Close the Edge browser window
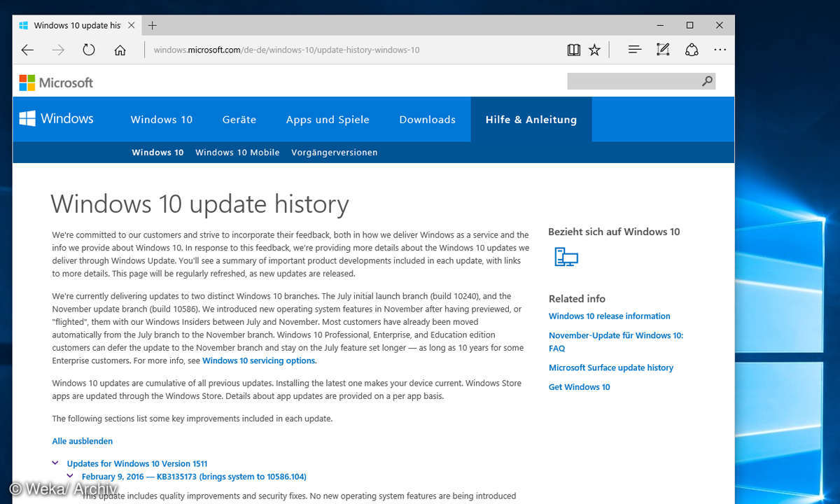 (720, 25)
